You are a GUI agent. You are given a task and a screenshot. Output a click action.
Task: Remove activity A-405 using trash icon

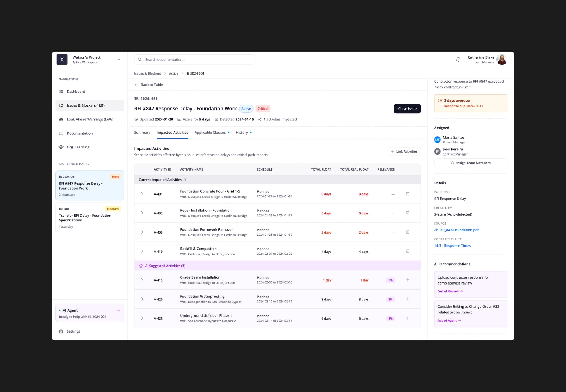point(408,232)
